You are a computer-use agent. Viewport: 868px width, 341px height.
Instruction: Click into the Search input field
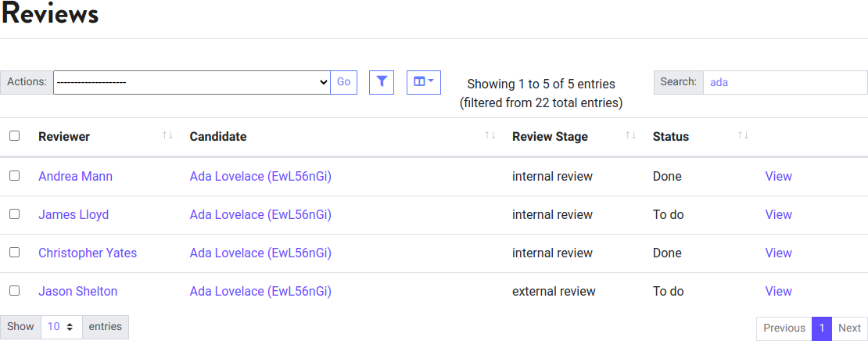coord(784,82)
